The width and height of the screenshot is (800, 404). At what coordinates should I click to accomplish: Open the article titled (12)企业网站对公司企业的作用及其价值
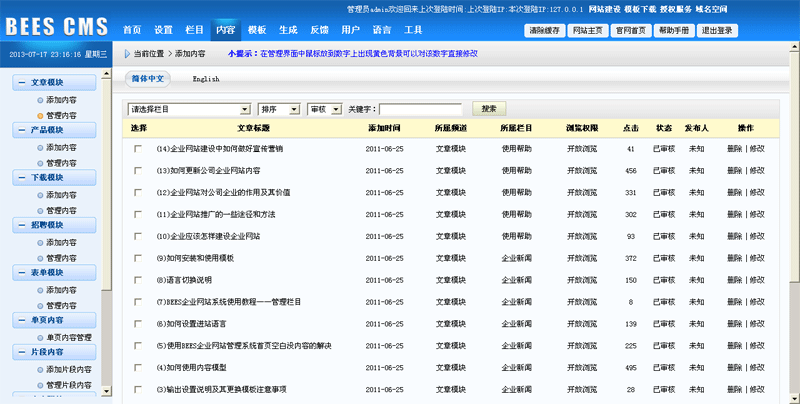(223, 193)
